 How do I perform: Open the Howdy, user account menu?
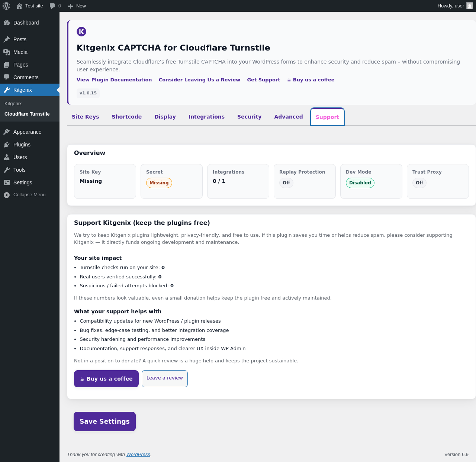point(455,6)
